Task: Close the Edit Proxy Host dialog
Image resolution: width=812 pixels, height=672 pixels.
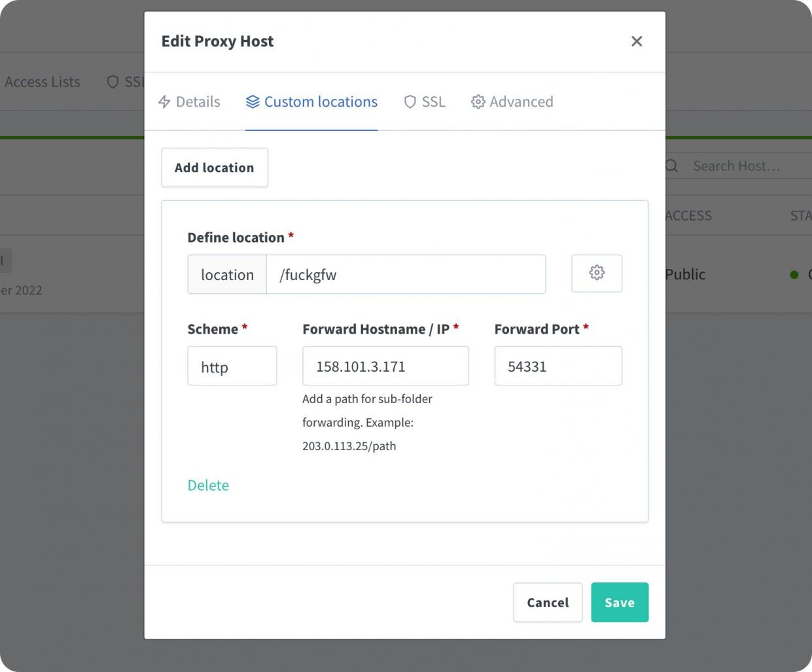Action: (636, 41)
